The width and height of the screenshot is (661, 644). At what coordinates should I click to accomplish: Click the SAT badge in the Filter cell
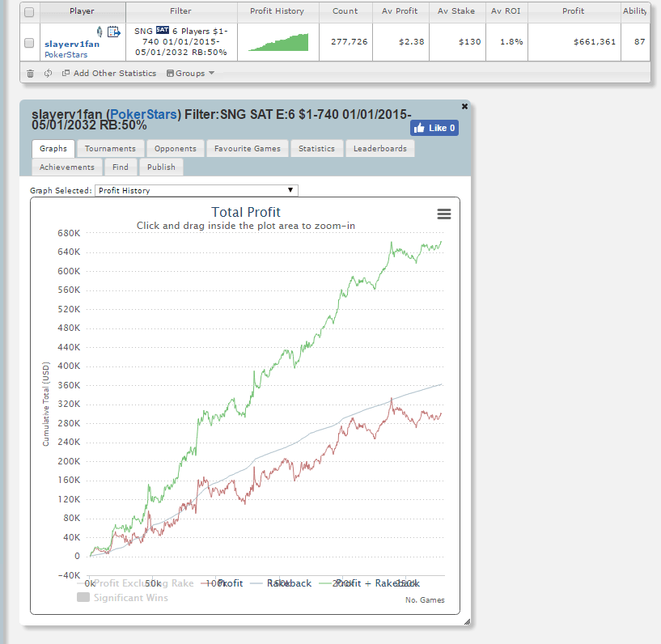(x=163, y=30)
